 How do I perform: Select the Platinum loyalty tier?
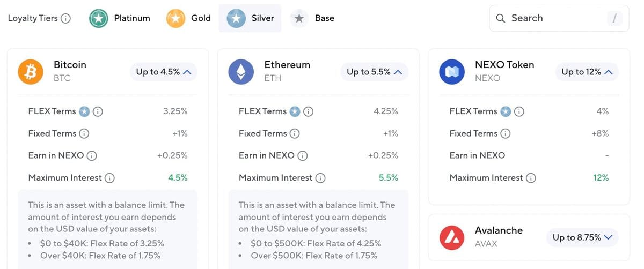click(120, 18)
